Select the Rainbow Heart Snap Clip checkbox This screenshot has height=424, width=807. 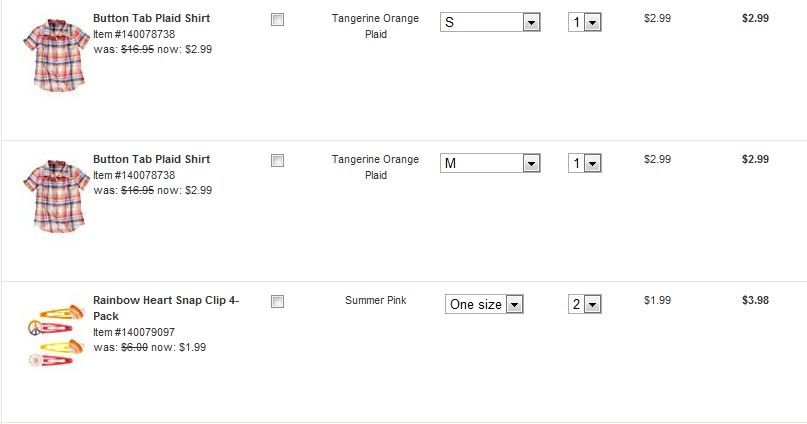(x=278, y=302)
